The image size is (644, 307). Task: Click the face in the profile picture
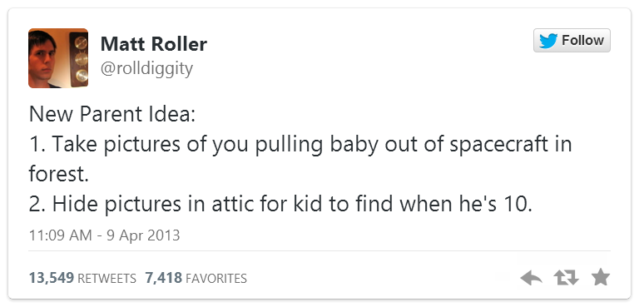[42, 57]
